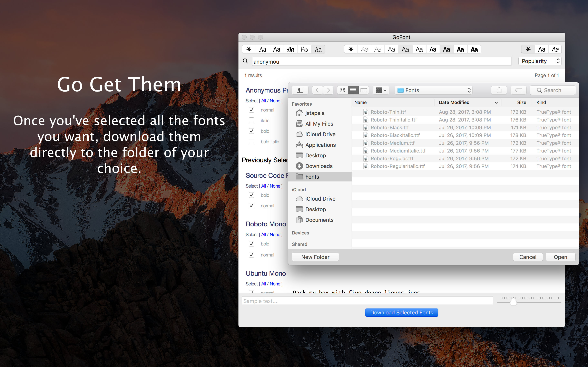Click the tags icon in file dialog
Viewport: 588px width, 367px height.
tap(519, 90)
